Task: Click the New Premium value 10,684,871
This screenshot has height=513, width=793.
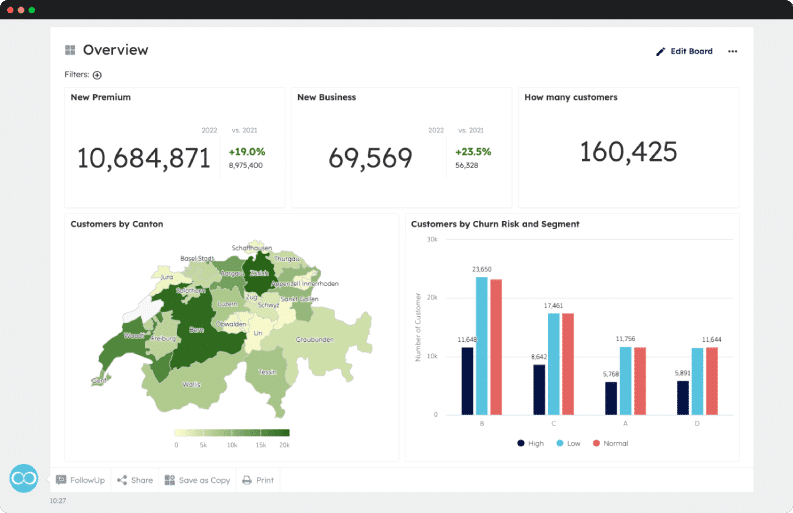Action: (x=143, y=158)
